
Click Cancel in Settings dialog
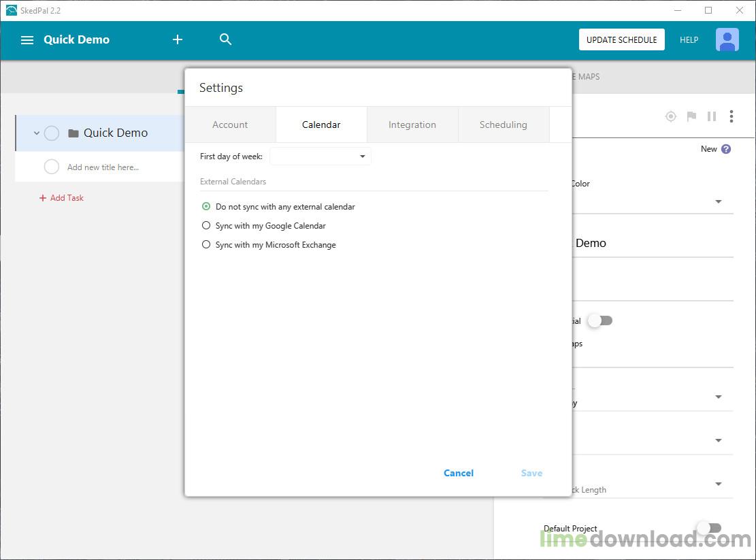tap(459, 474)
